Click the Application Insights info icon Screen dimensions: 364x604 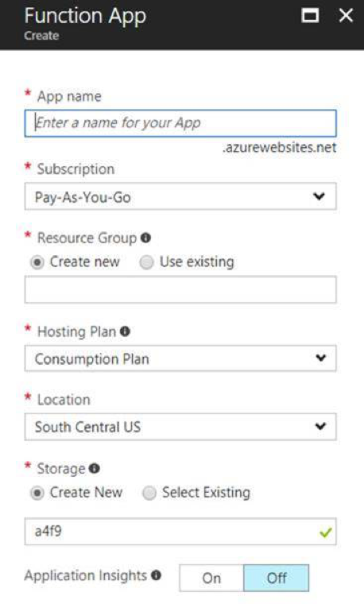pos(156,575)
